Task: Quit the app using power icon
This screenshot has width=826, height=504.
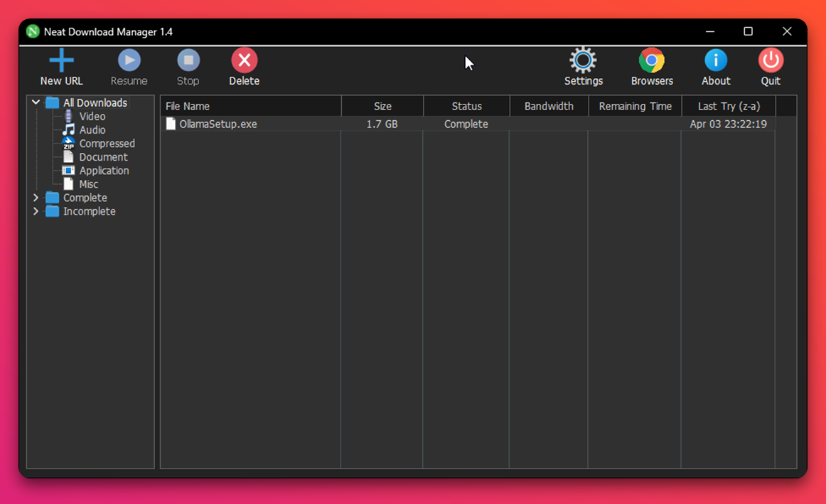Action: pos(771,60)
